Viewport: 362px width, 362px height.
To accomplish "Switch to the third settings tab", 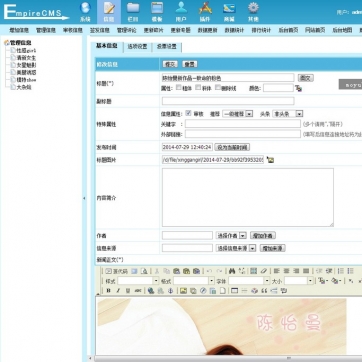I will pyautogui.click(x=167, y=47).
